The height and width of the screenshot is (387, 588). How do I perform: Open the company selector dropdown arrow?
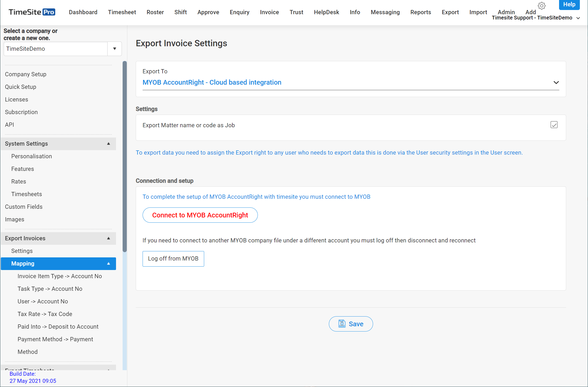[114, 49]
